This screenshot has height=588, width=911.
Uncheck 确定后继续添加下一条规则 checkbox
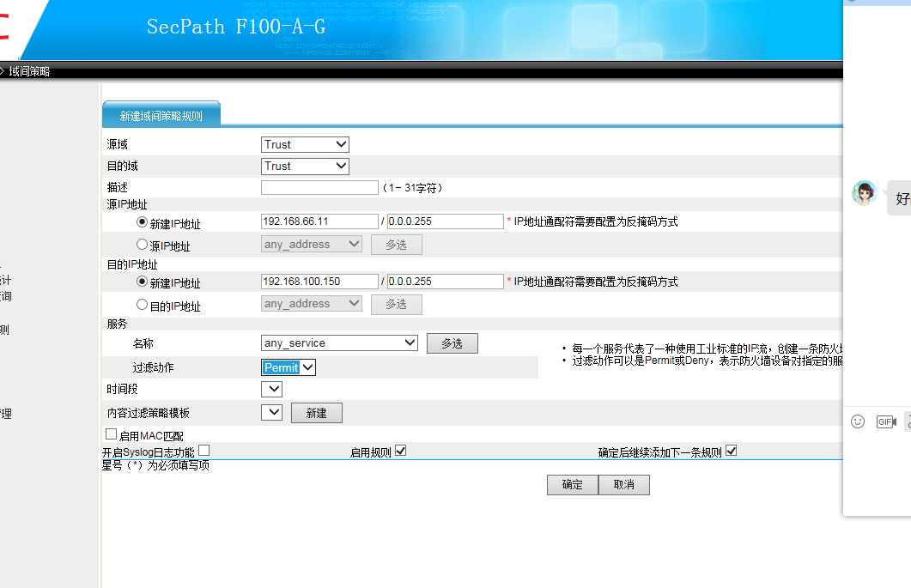pyautogui.click(x=731, y=451)
